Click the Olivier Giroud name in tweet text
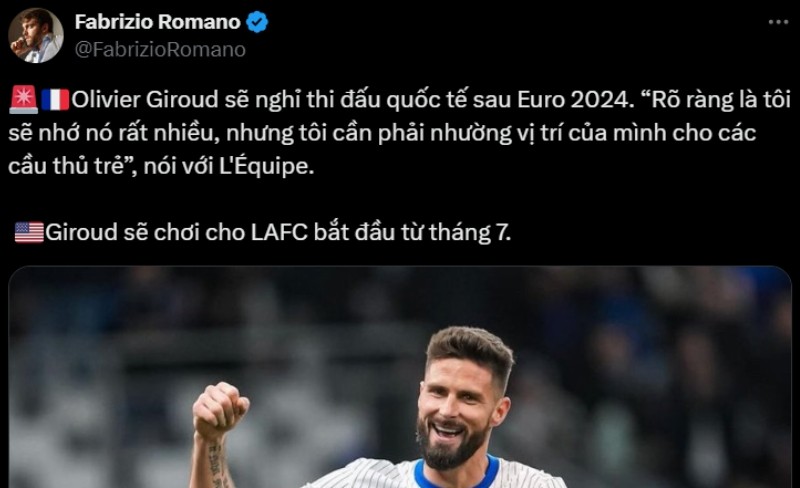 [145, 100]
